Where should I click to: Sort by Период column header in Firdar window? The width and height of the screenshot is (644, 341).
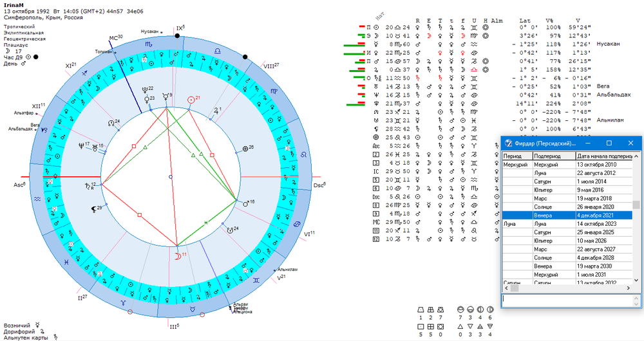[518, 156]
